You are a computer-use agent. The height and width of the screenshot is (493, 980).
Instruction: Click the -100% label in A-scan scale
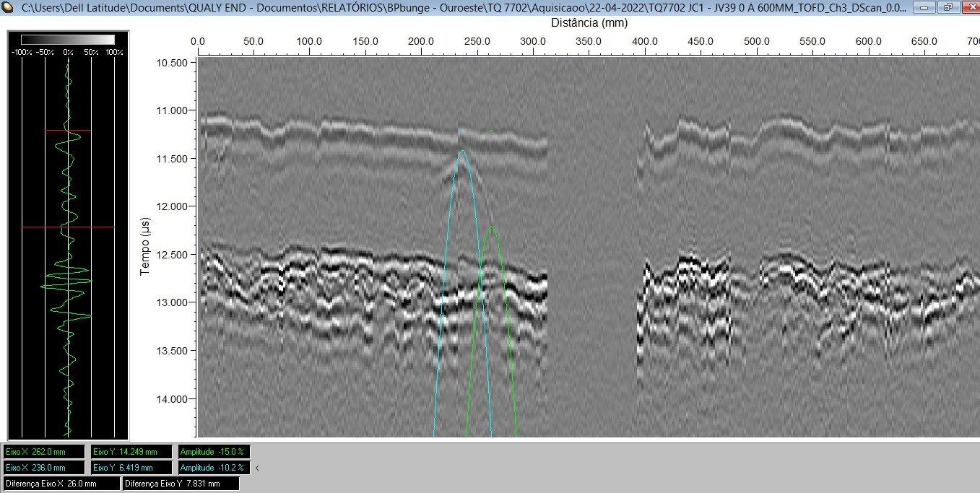[x=20, y=53]
